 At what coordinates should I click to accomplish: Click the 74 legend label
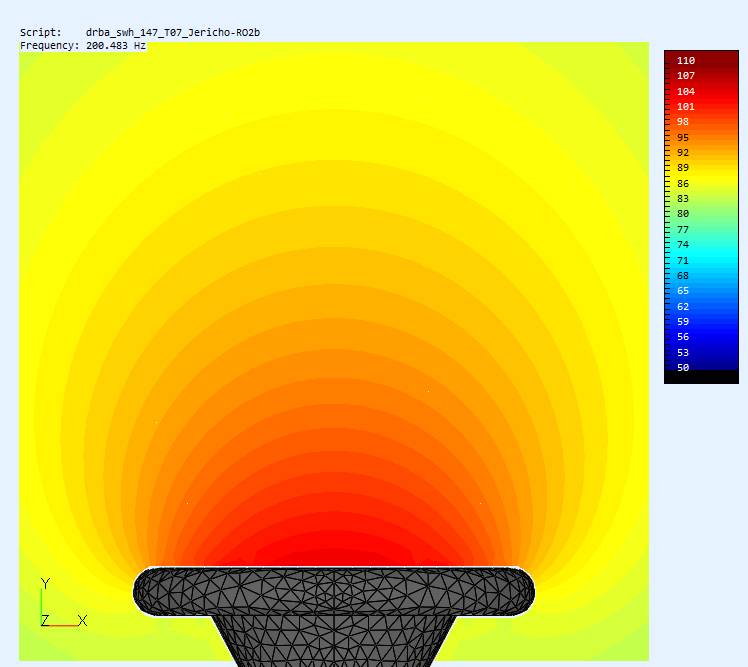(x=683, y=245)
